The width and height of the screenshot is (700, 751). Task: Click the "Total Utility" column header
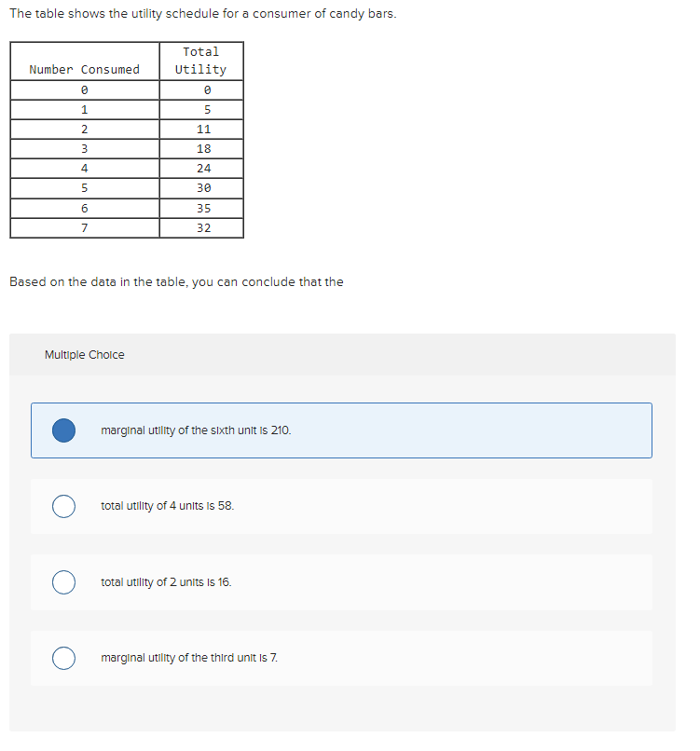(200, 61)
